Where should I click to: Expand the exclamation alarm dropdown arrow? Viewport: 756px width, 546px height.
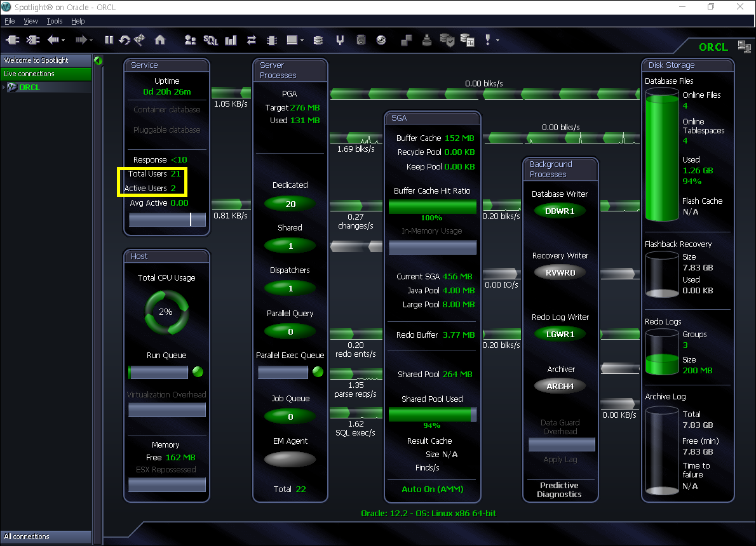coord(497,41)
